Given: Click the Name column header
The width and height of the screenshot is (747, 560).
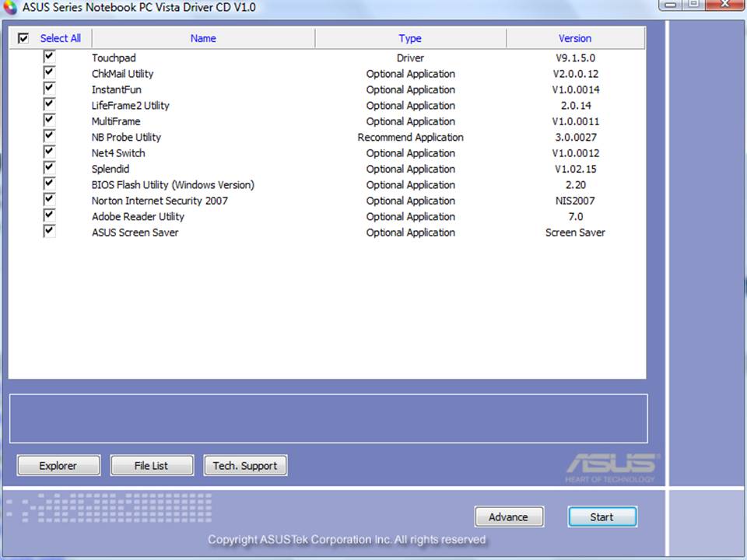Looking at the screenshot, I should coord(203,38).
